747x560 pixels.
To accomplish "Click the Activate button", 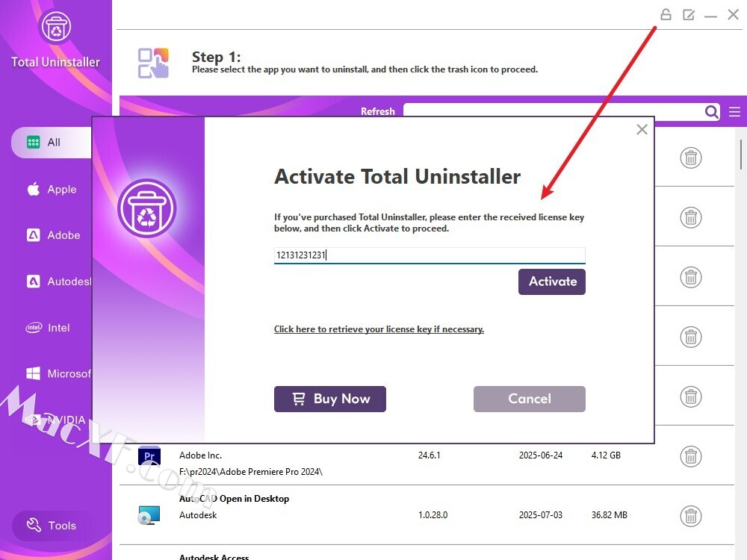I will click(552, 281).
